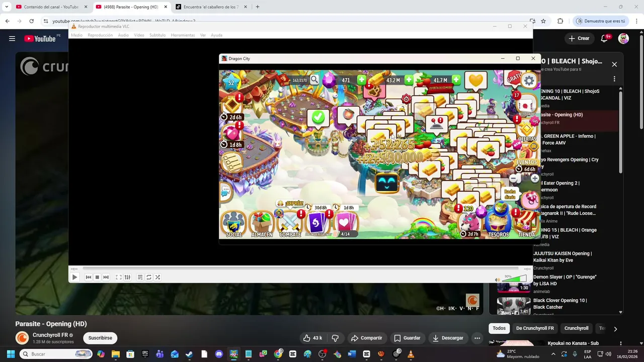Open VLC Medio menu
Screen dimensions: 644x362
tap(76, 35)
